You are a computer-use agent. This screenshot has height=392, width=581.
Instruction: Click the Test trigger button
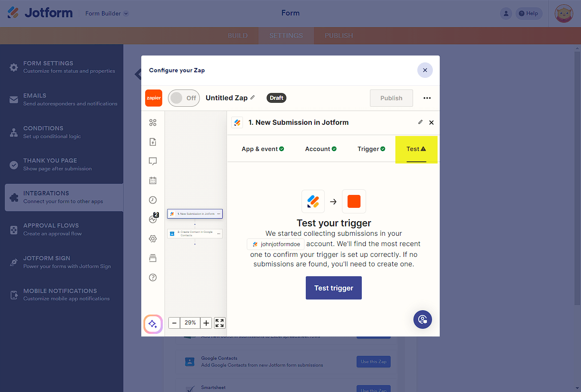click(334, 288)
